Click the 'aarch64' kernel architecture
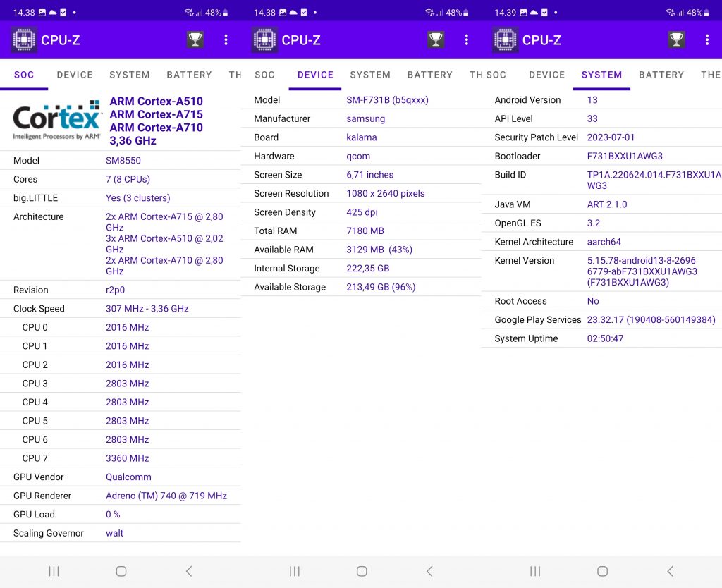Image resolution: width=722 pixels, height=588 pixels. coord(604,242)
